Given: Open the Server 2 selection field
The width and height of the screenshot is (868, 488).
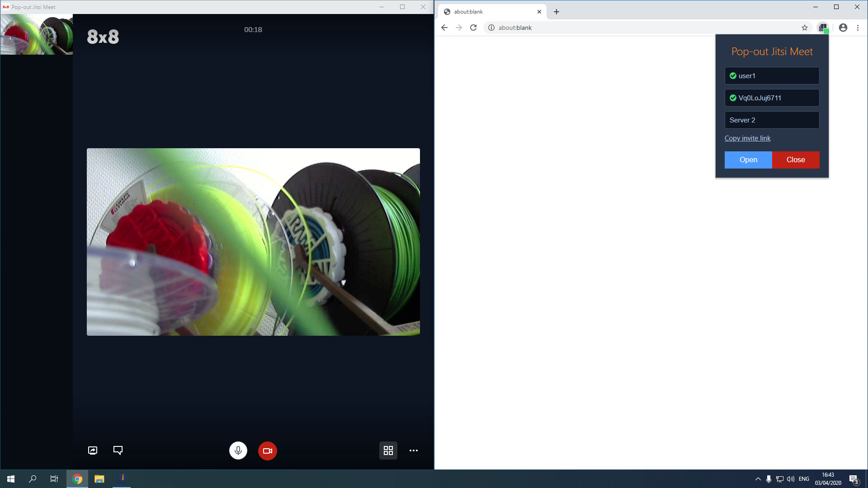Looking at the screenshot, I should tap(772, 120).
